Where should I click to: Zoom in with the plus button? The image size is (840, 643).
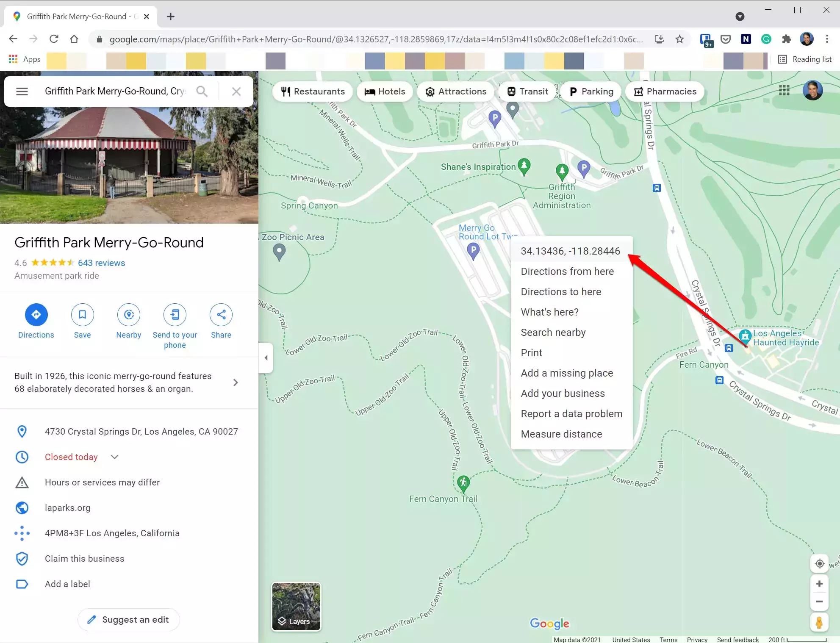pyautogui.click(x=819, y=584)
